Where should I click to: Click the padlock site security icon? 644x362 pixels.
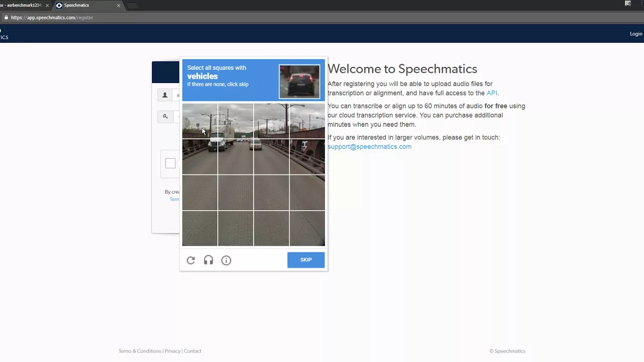tap(6, 18)
